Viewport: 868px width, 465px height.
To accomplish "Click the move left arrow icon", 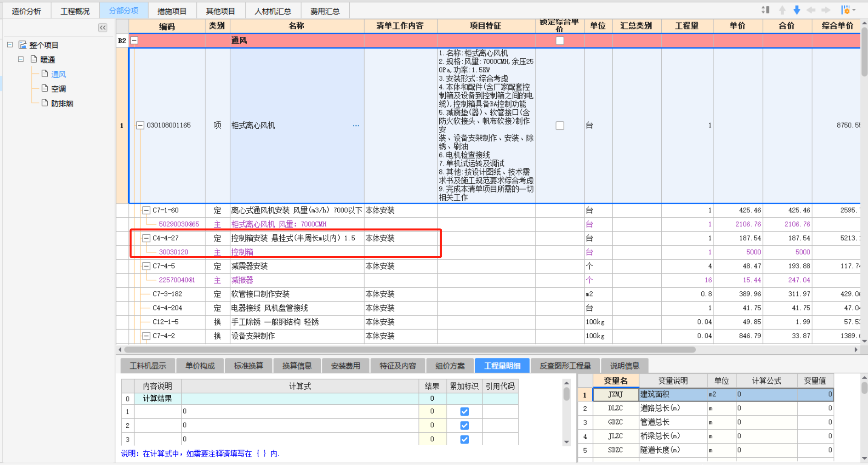I will click(x=811, y=10).
